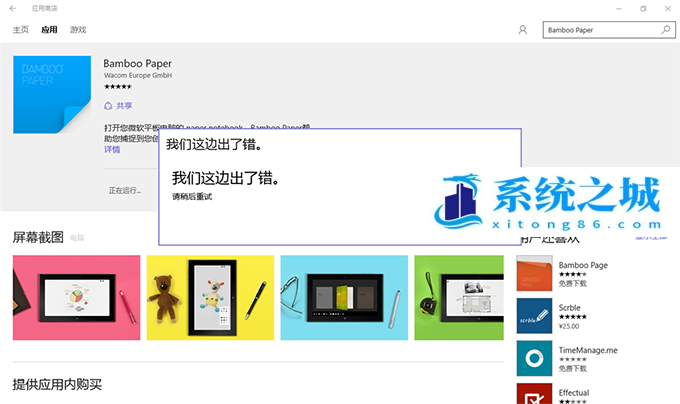The image size is (680, 404).
Task: Click the 提供应用内购买 heading
Action: (x=57, y=384)
